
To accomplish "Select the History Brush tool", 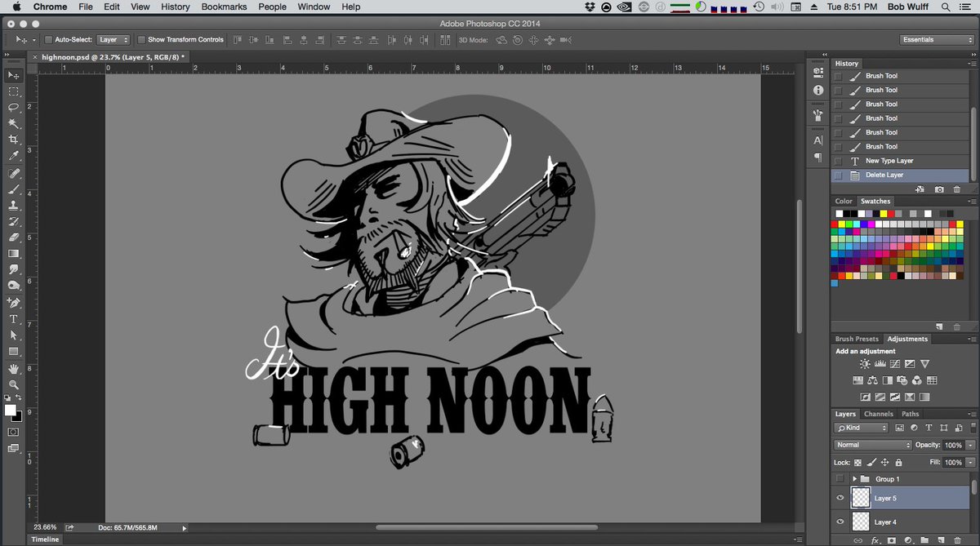I will (x=14, y=221).
